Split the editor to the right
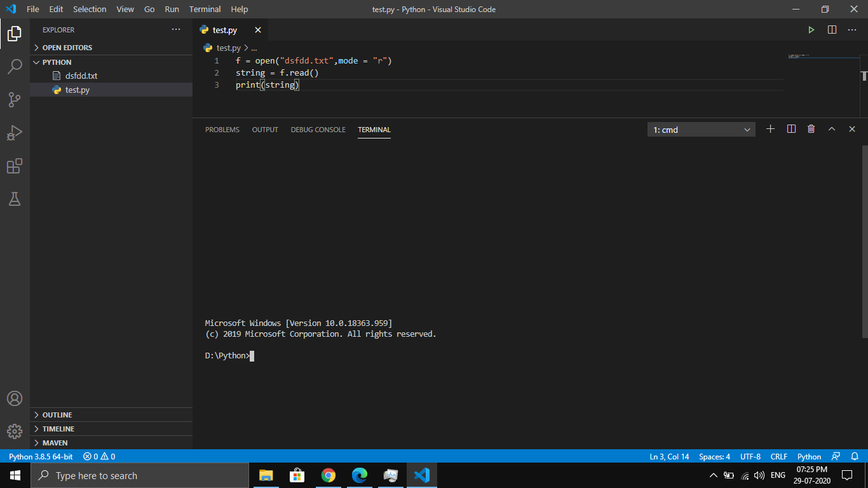This screenshot has width=868, height=488. 832,30
